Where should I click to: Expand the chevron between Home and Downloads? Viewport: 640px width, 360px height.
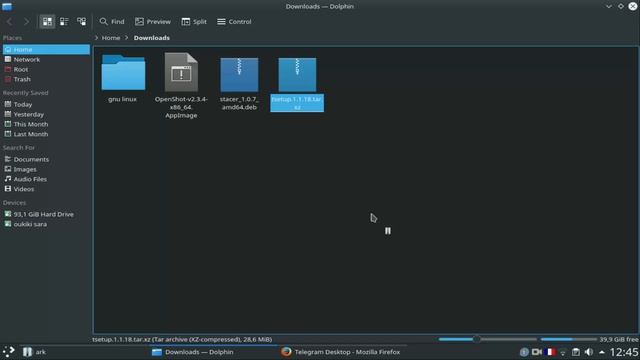127,38
